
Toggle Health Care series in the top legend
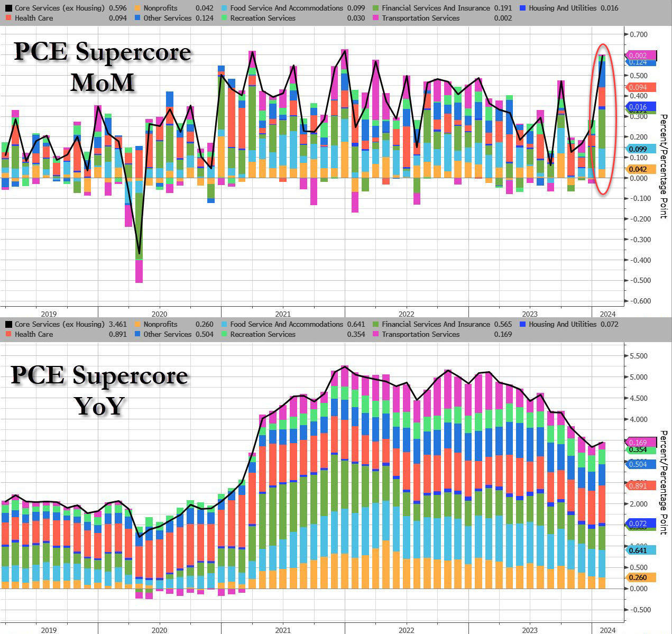point(34,18)
